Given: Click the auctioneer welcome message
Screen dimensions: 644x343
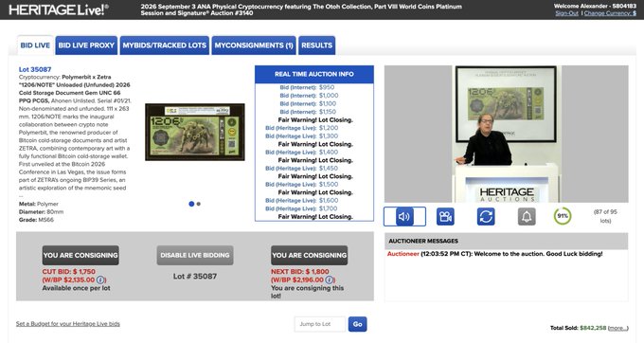Looking at the screenshot, I should point(494,254).
